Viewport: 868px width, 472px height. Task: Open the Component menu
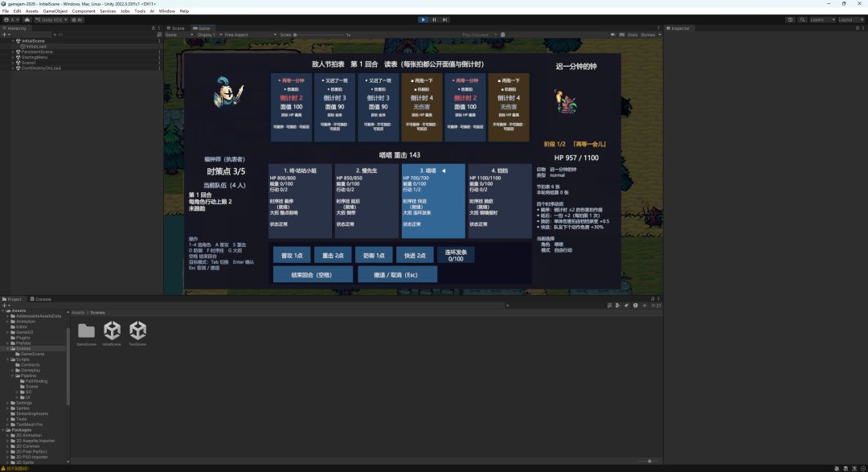click(x=84, y=11)
